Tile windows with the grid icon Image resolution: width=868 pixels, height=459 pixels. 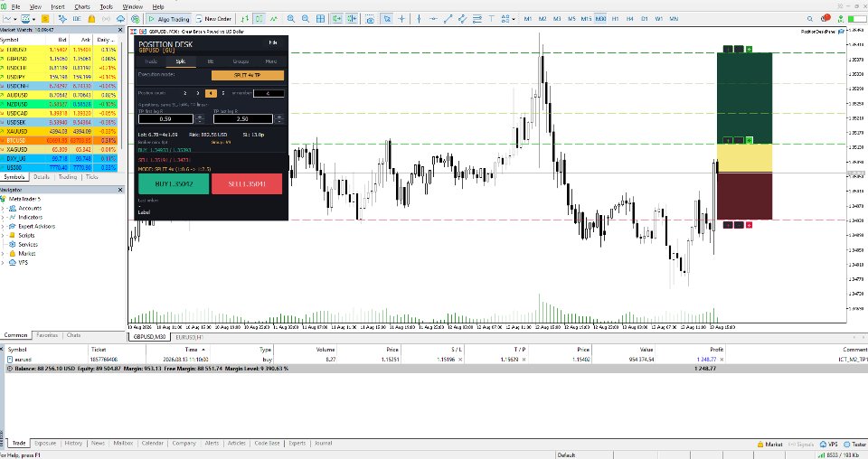[320, 19]
